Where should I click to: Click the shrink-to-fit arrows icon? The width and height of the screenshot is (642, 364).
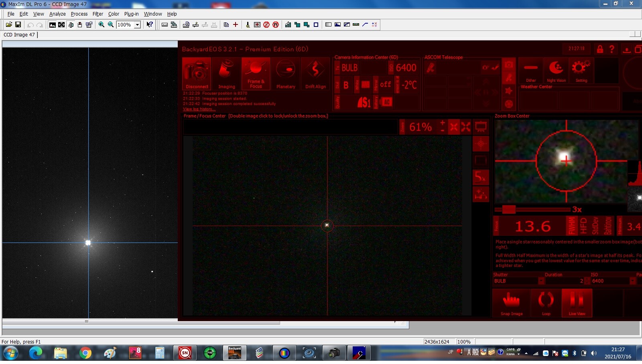(x=453, y=127)
